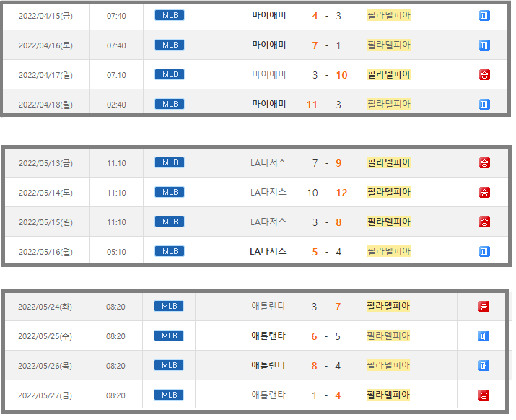This screenshot has width=516, height=420.
Task: Click the MLB badge in the 2022/05/14 row
Action: click(169, 192)
